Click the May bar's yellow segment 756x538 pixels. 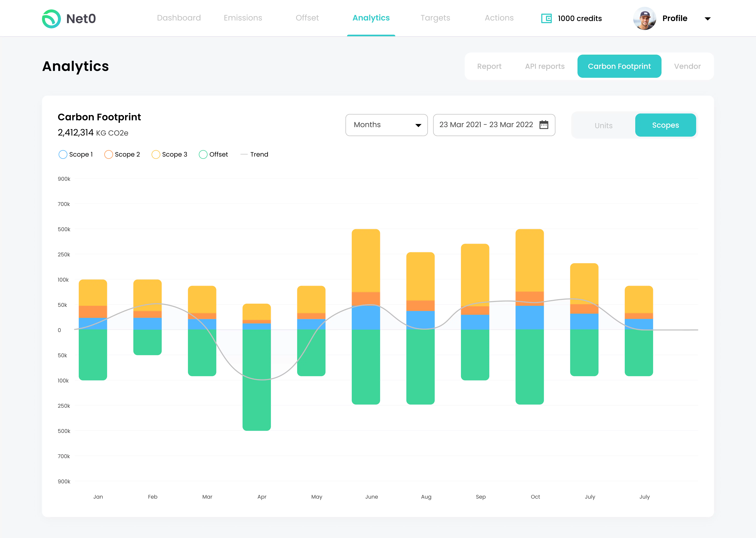[311, 299]
